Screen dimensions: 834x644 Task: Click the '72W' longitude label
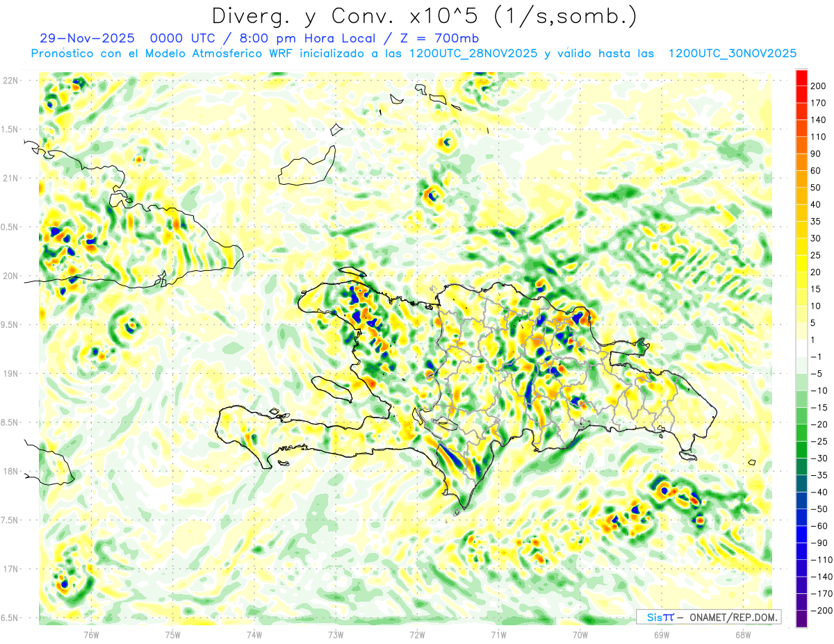coord(417,635)
